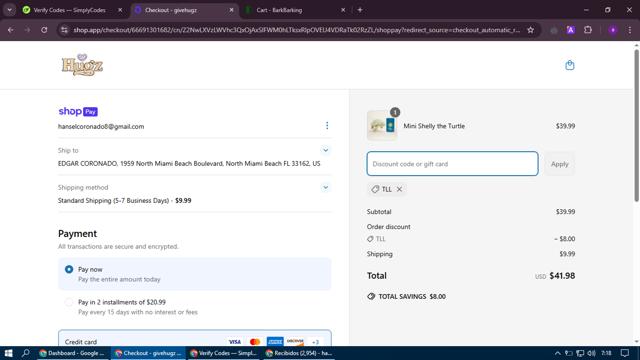Screen dimensions: 640x360
Task: Click the volume icon in system tray
Action: tap(591, 353)
